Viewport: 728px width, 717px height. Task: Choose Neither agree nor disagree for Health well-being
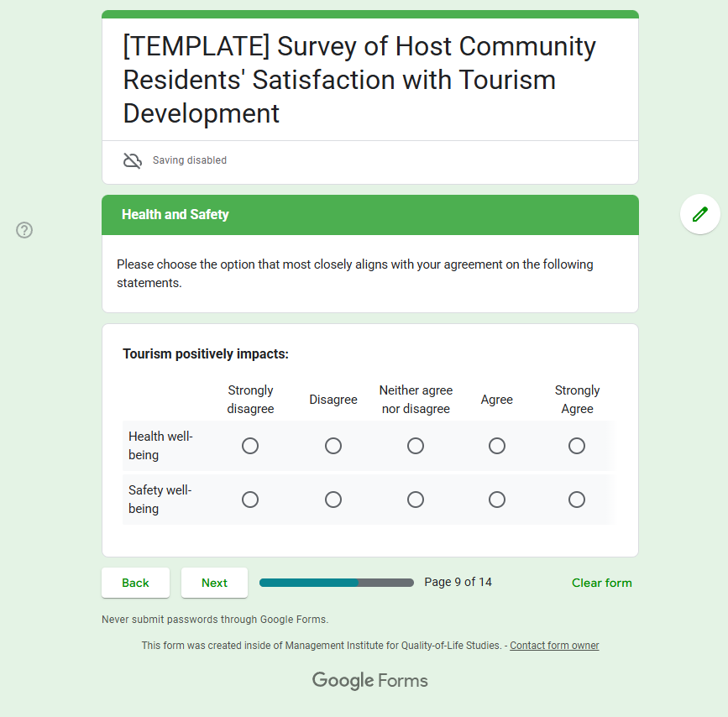click(416, 446)
